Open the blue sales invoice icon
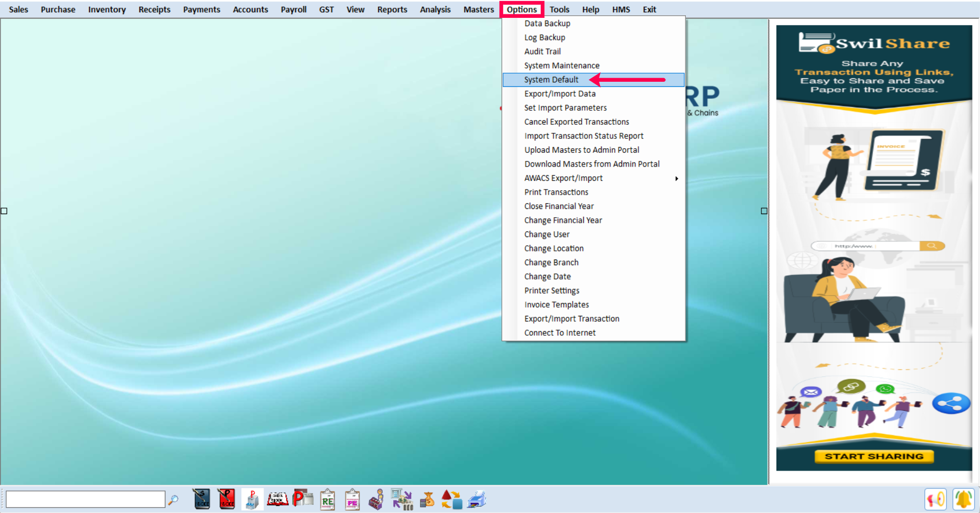The width and height of the screenshot is (980, 513). 202,499
